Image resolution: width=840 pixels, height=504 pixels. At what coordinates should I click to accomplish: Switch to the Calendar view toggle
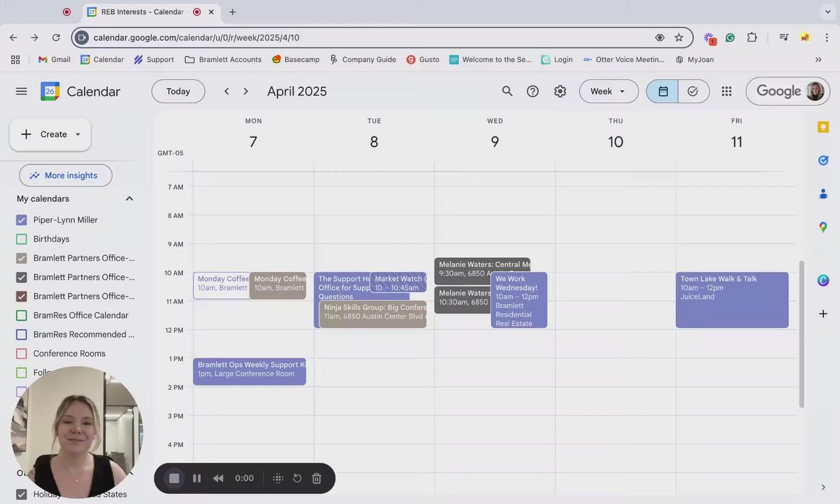(663, 91)
